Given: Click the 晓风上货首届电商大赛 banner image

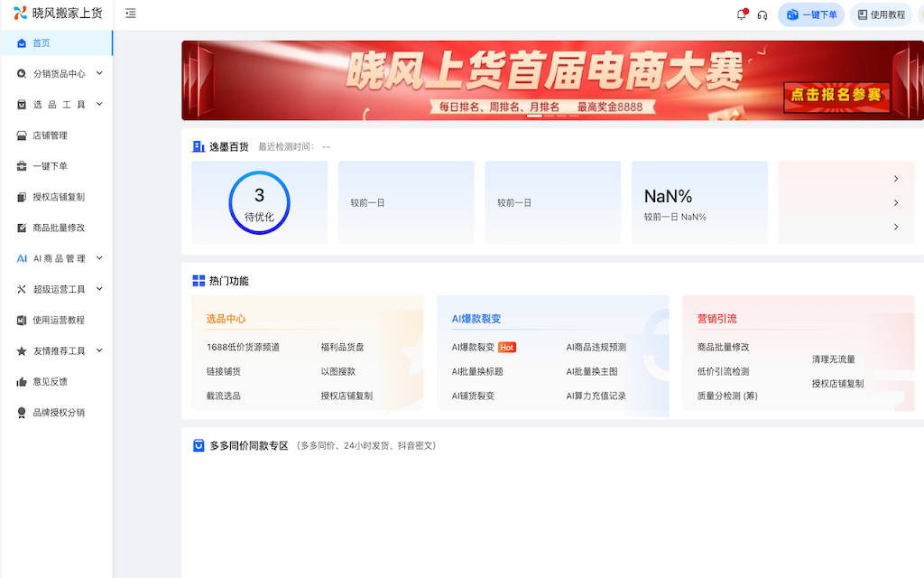Looking at the screenshot, I should pyautogui.click(x=552, y=80).
